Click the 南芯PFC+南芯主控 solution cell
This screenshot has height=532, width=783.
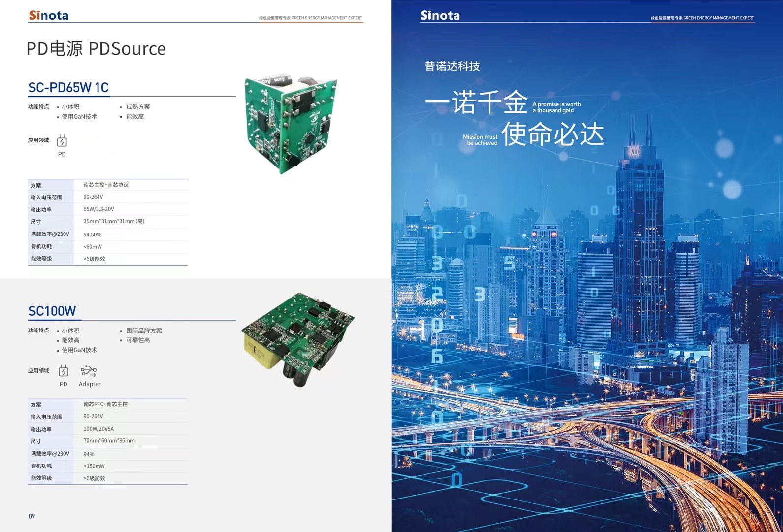coord(105,404)
